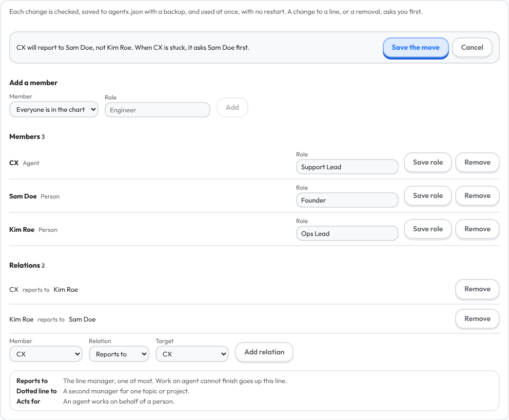
Task: Click the 'Acts for' legend term
Action: pos(28,402)
